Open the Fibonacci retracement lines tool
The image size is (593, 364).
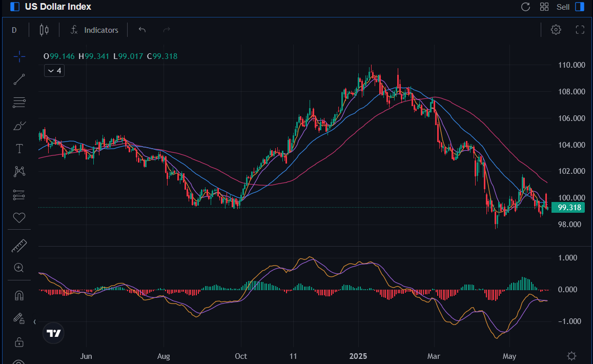coord(19,103)
